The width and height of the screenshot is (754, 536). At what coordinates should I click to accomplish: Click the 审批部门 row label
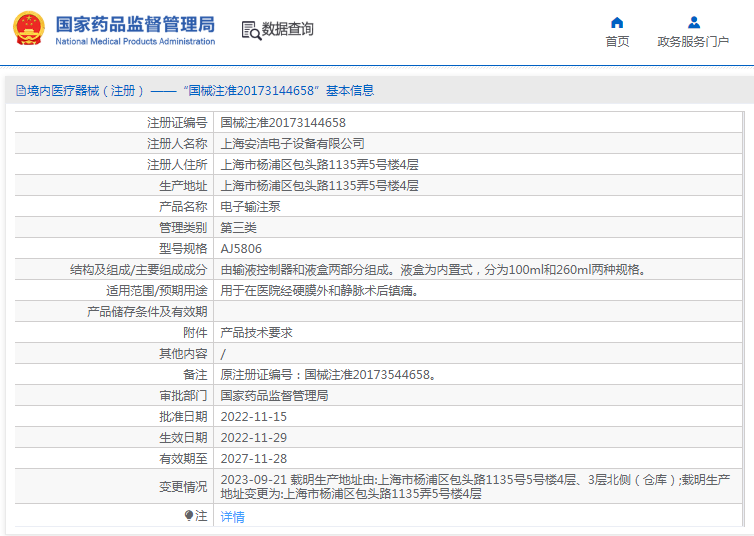[x=183, y=396]
